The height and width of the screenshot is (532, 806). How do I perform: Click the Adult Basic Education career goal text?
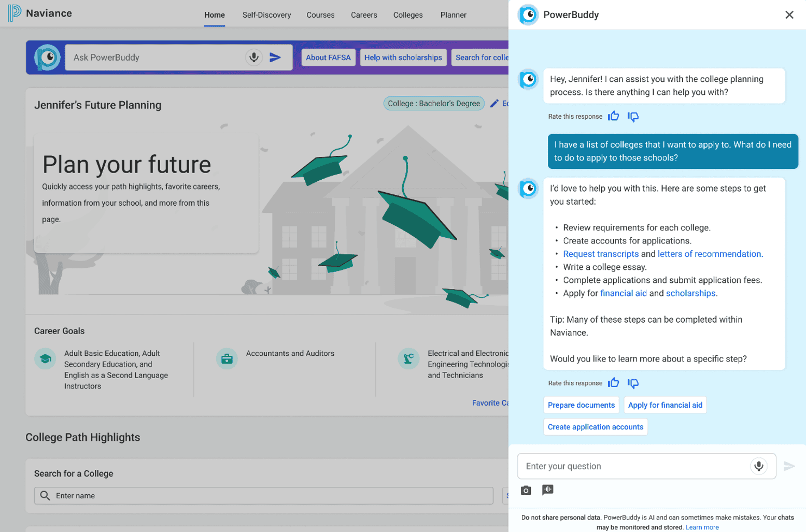pos(116,370)
